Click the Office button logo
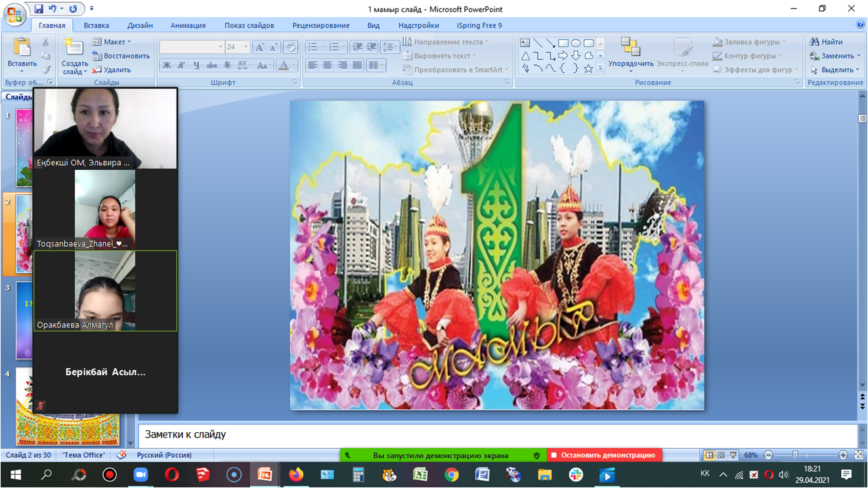The height and width of the screenshot is (488, 868). tap(14, 14)
